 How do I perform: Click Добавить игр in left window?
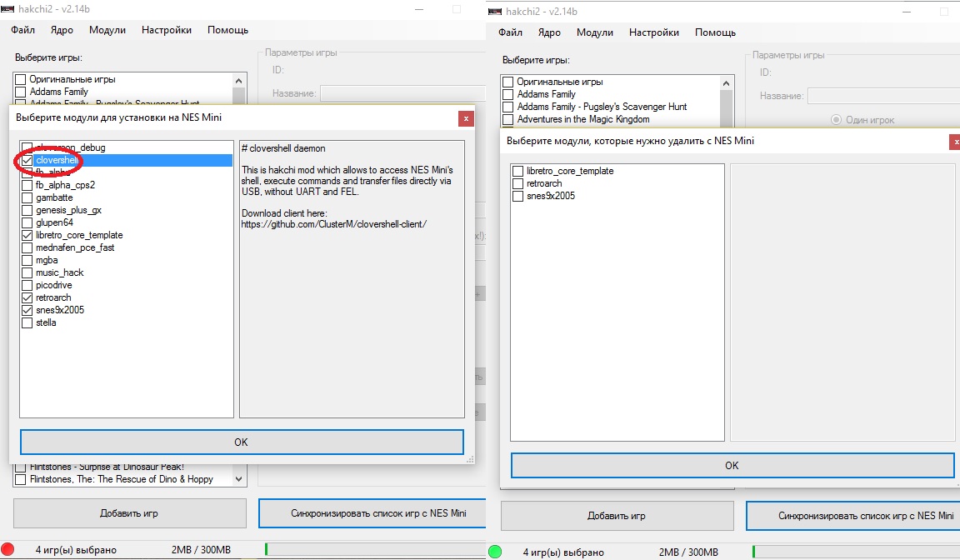click(x=129, y=513)
